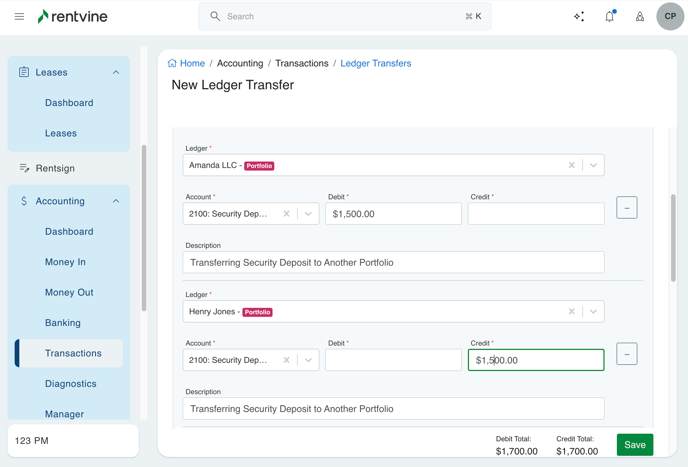
Task: Remove the Henry Jones transfer line
Action: [x=627, y=354]
